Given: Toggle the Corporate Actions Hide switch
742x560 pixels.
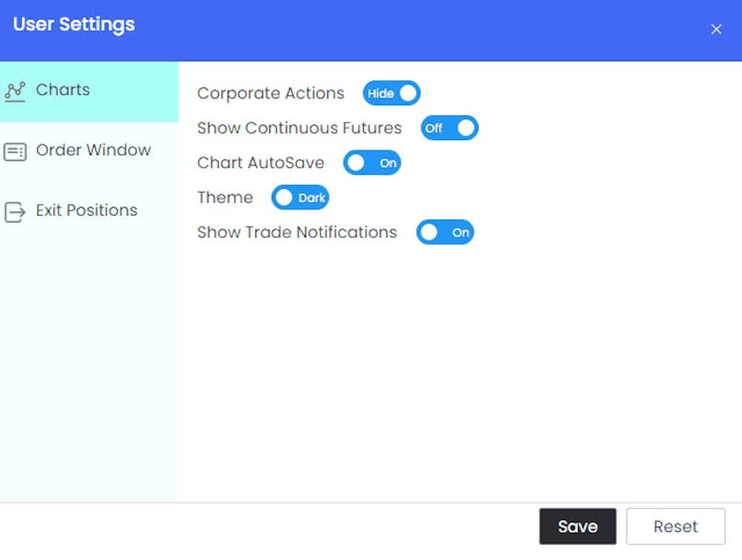Looking at the screenshot, I should tap(391, 93).
